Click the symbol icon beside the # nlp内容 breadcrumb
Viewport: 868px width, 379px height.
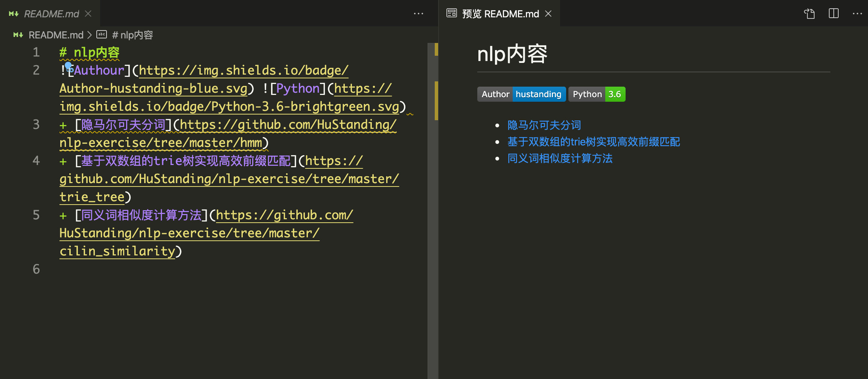102,35
